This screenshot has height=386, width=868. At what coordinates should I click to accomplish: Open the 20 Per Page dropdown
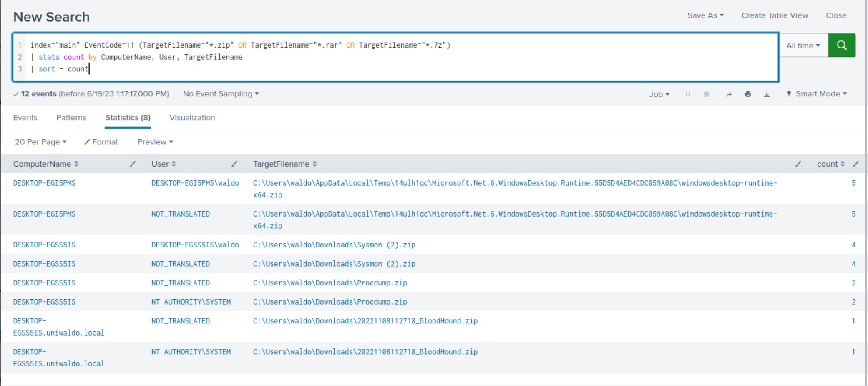[40, 142]
